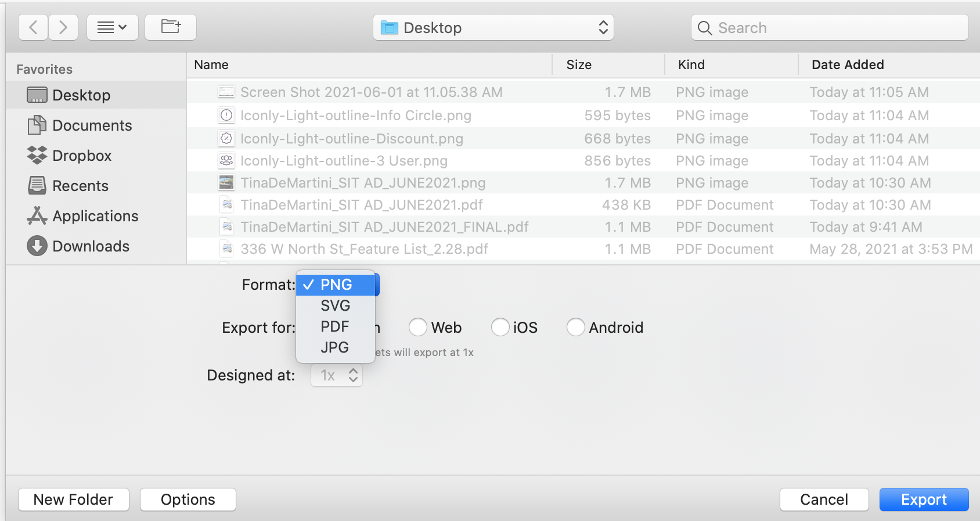
Task: Pick JPG in the format list
Action: (x=334, y=347)
